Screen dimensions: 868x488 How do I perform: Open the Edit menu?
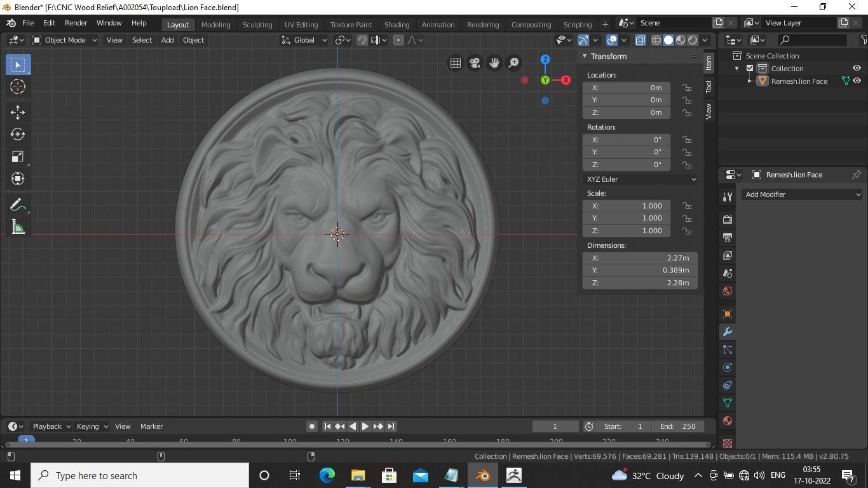[x=48, y=23]
